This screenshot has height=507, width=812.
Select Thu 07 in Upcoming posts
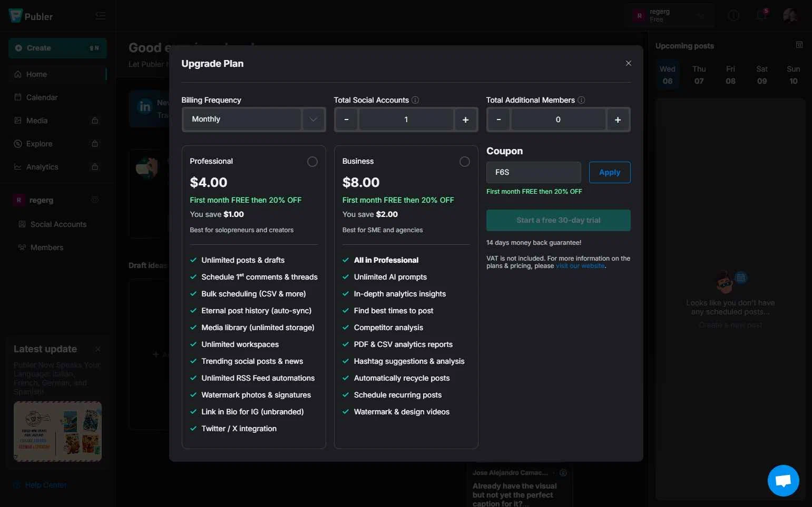point(699,75)
